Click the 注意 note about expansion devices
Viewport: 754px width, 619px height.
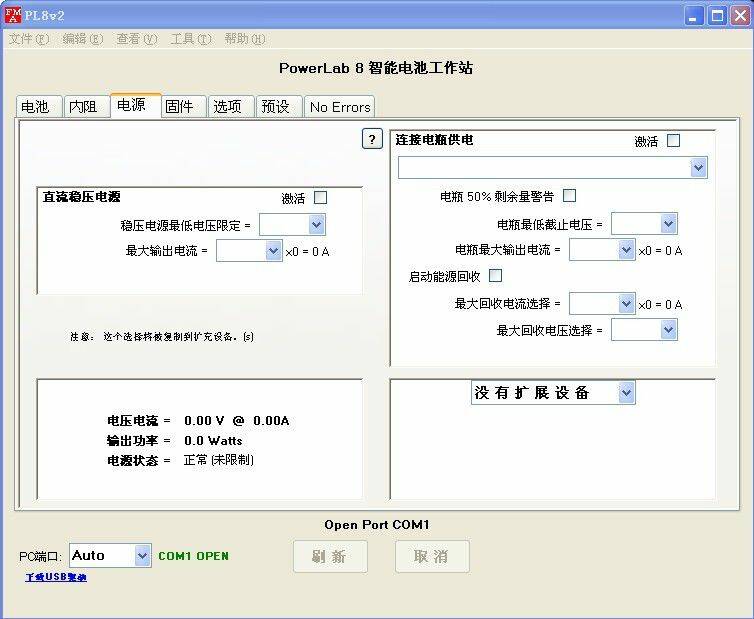point(162,337)
